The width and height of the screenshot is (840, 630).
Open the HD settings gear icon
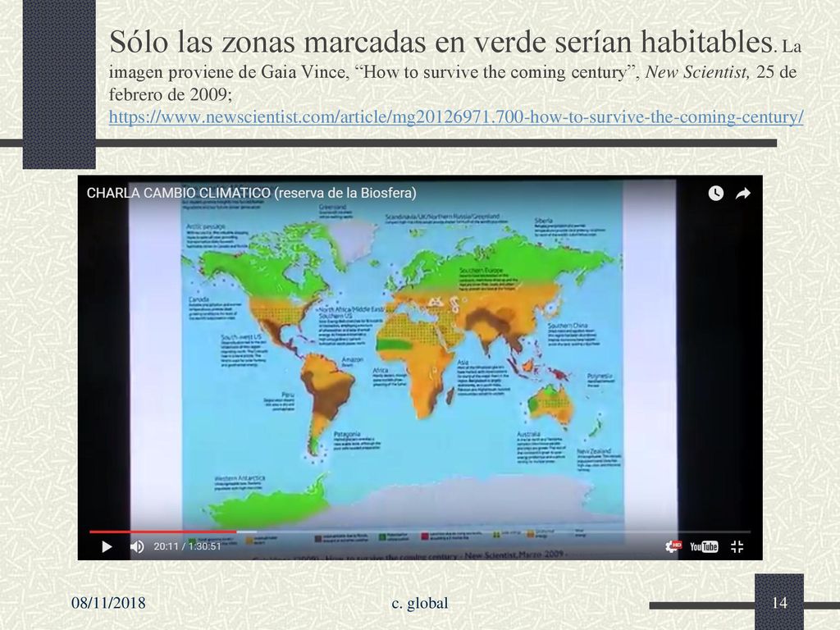pos(673,546)
